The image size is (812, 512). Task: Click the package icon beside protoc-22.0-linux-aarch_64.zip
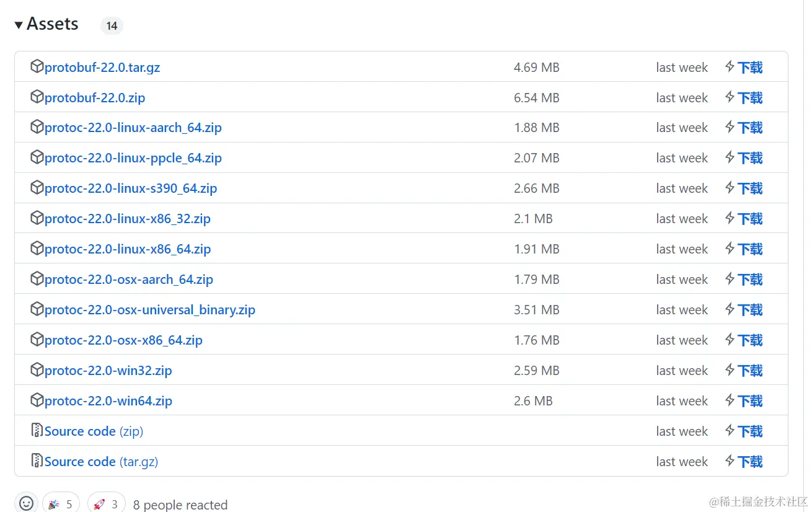click(37, 127)
